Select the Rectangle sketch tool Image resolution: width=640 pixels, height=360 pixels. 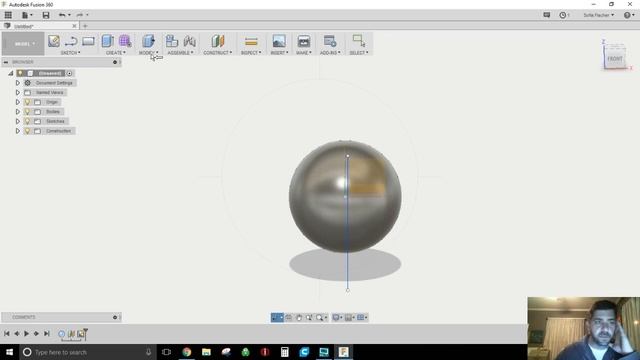(x=88, y=41)
